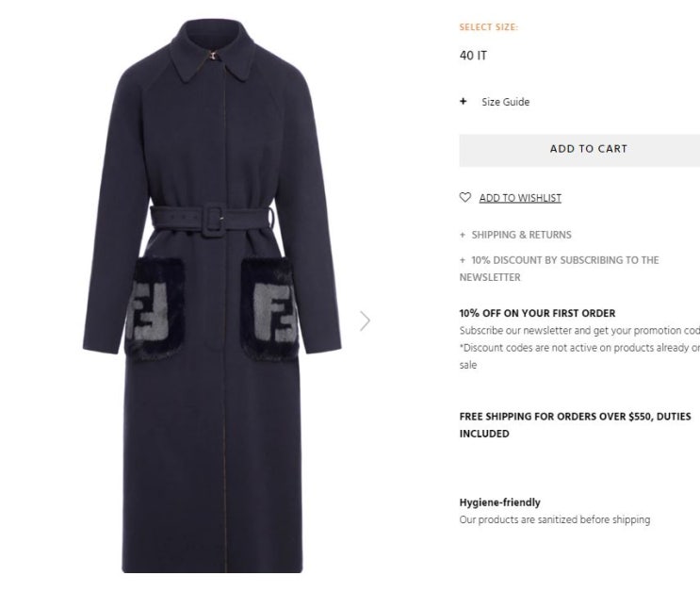Click the Select Size label
This screenshot has width=700, height=592.
click(x=489, y=27)
